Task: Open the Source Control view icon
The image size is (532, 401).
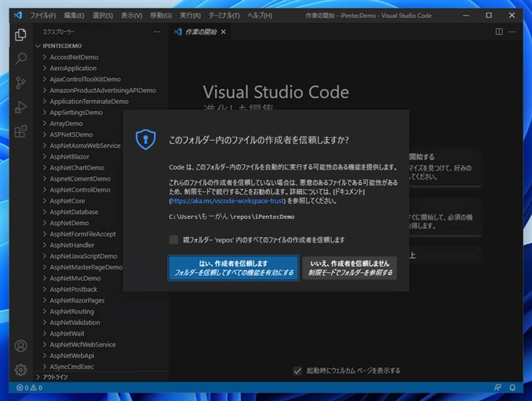Action: click(20, 83)
